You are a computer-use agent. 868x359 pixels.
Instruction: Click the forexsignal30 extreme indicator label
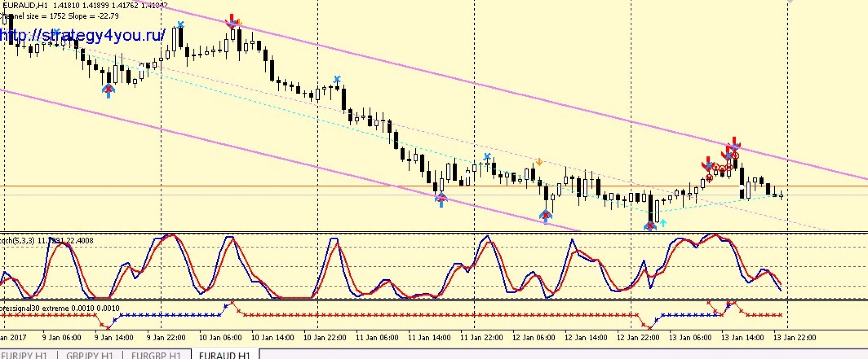click(60, 308)
